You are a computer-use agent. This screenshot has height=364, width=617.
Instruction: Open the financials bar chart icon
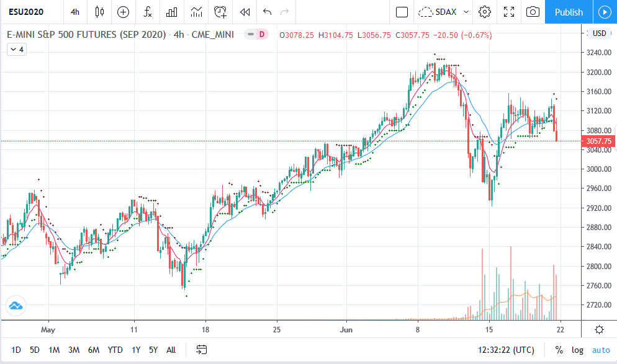pos(172,12)
